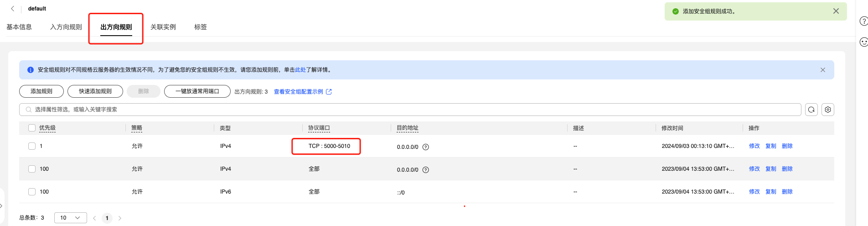Image resolution: width=868 pixels, height=226 pixels.
Task: Refresh the outbound rules list
Action: point(811,110)
